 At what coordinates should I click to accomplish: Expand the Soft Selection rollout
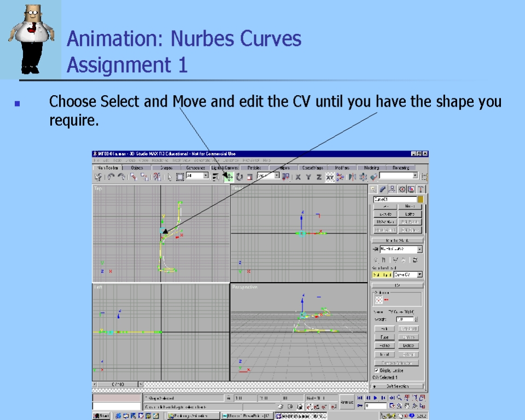tap(398, 386)
